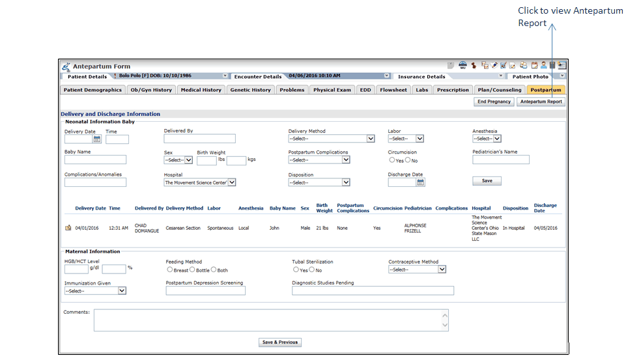This screenshot has height=364, width=641.
Task: Open the Delivery Date calendar picker
Action: click(97, 139)
